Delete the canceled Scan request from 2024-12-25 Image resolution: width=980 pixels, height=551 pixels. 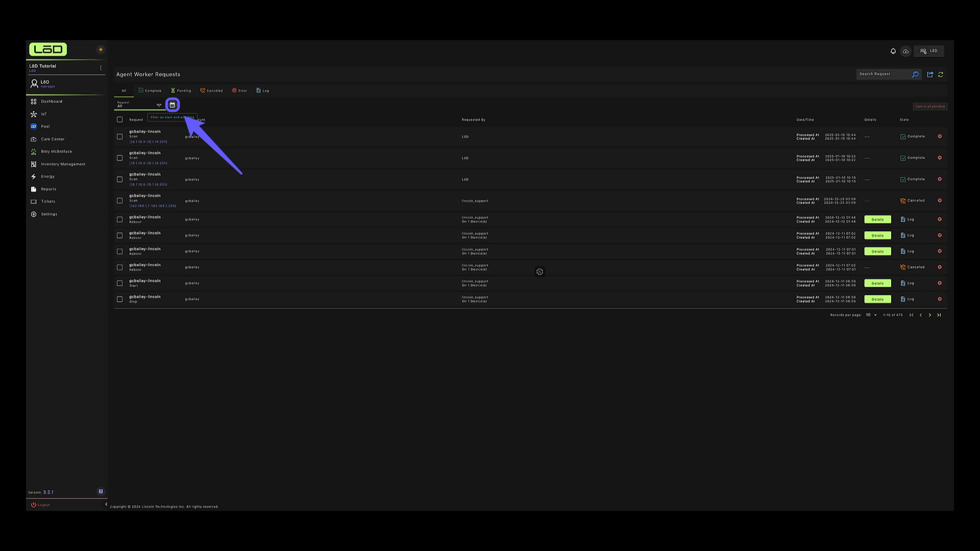(940, 201)
